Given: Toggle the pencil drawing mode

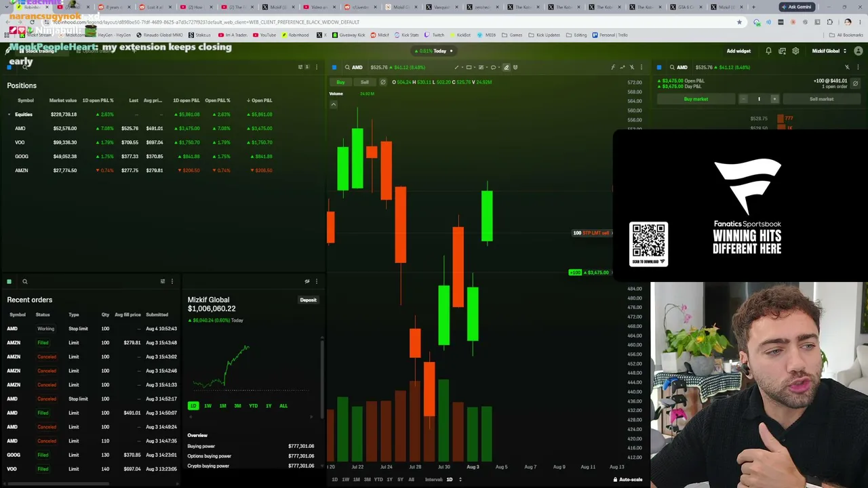Looking at the screenshot, I should click(x=506, y=67).
